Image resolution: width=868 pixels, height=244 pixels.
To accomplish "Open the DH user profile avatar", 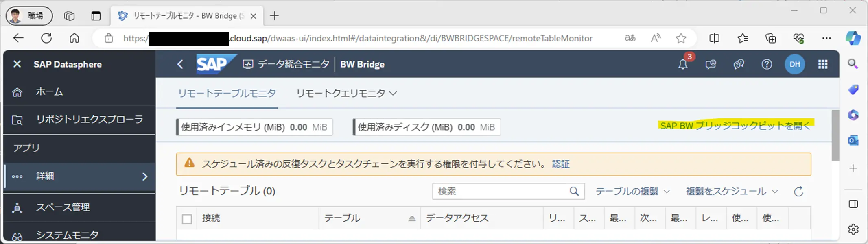I will (795, 64).
